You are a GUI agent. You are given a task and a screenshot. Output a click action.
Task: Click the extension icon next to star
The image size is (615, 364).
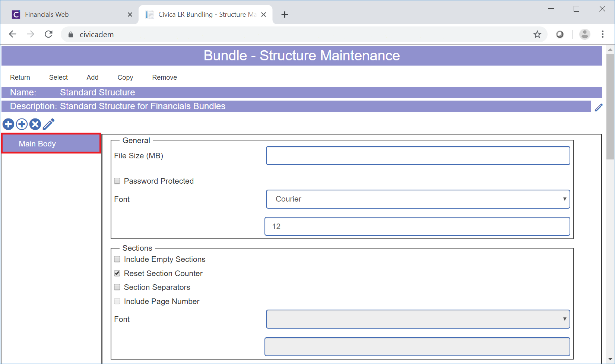(x=559, y=34)
